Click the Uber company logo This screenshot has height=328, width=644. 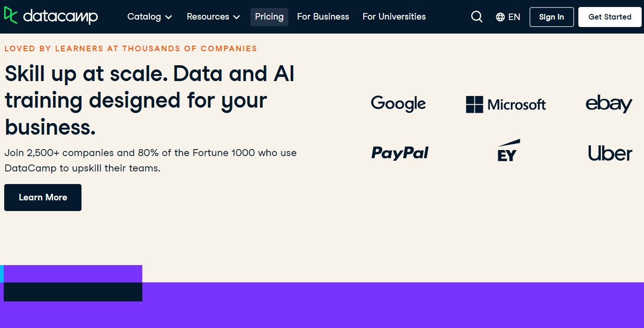610,153
